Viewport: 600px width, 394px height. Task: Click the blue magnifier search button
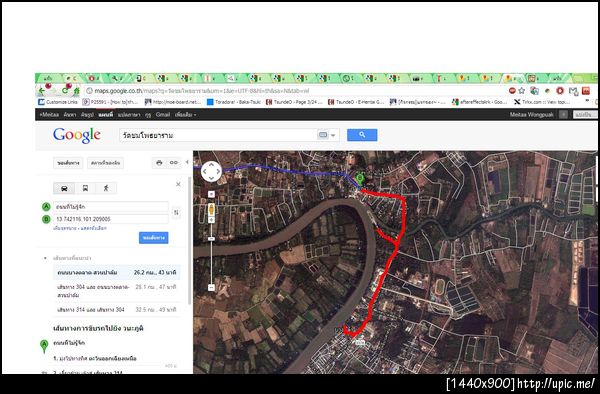pyautogui.click(x=362, y=135)
